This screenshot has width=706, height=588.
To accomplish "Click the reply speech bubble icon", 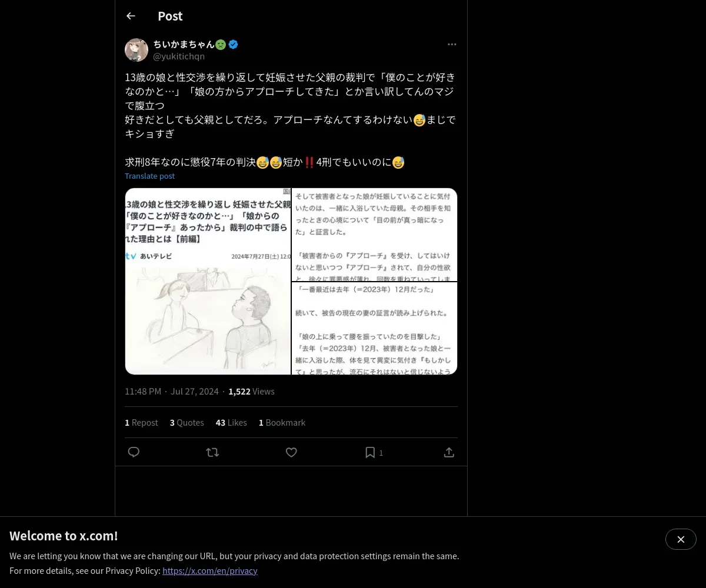I will [134, 452].
